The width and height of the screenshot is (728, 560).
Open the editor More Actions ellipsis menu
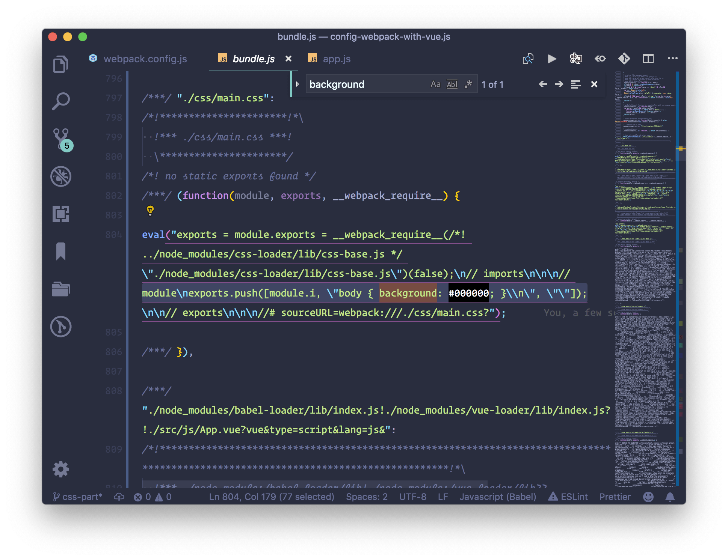click(672, 59)
